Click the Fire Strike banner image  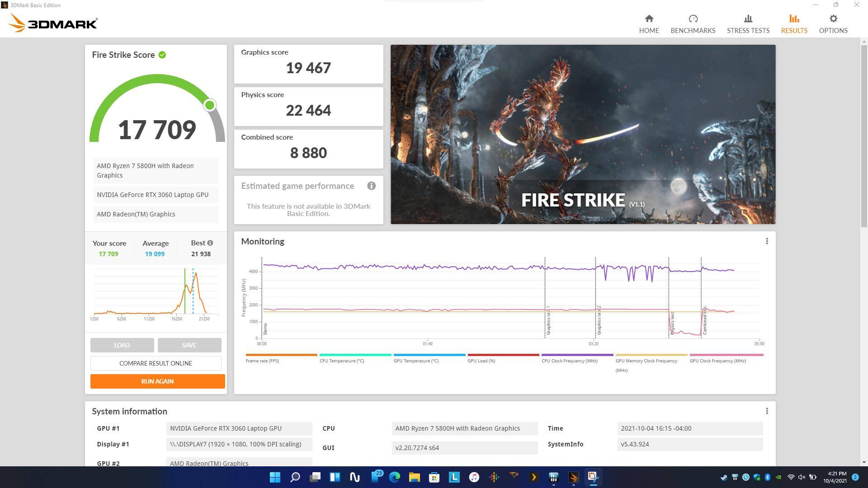[583, 134]
